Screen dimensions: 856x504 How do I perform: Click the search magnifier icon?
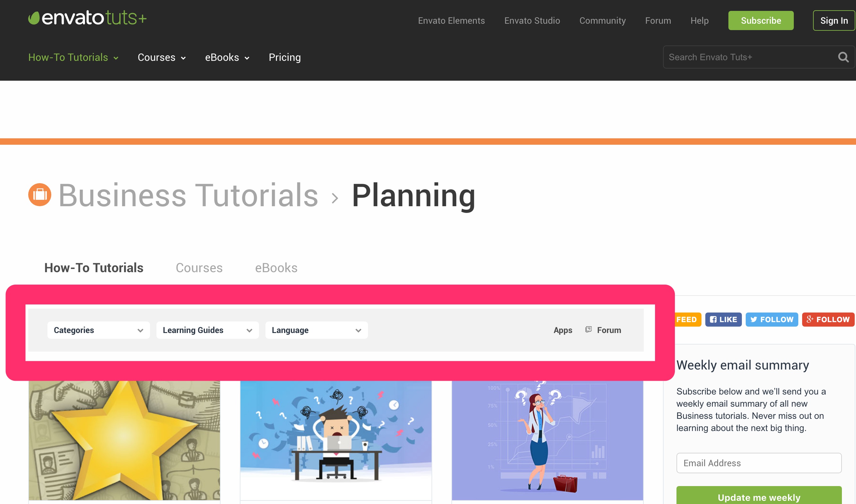[x=843, y=57]
